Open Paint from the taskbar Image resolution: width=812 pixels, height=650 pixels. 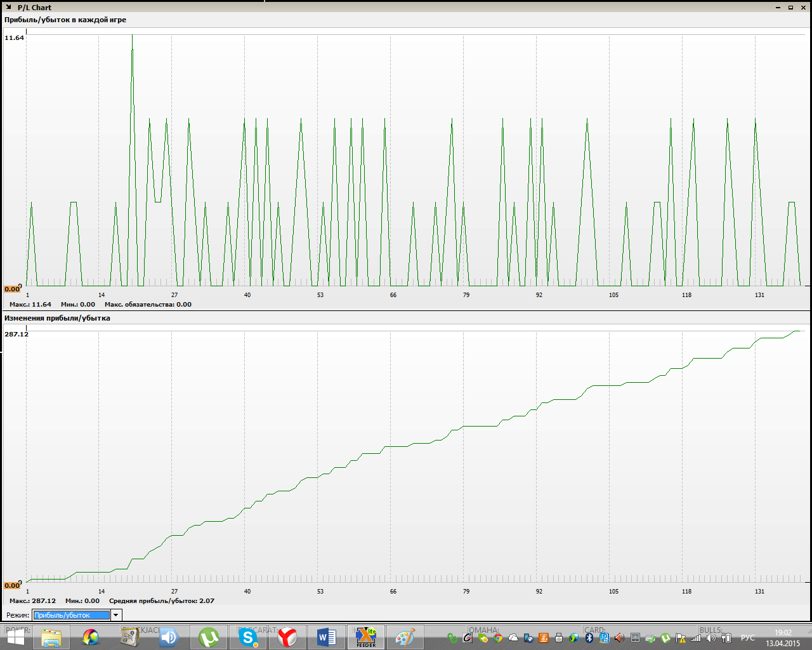pyautogui.click(x=405, y=637)
